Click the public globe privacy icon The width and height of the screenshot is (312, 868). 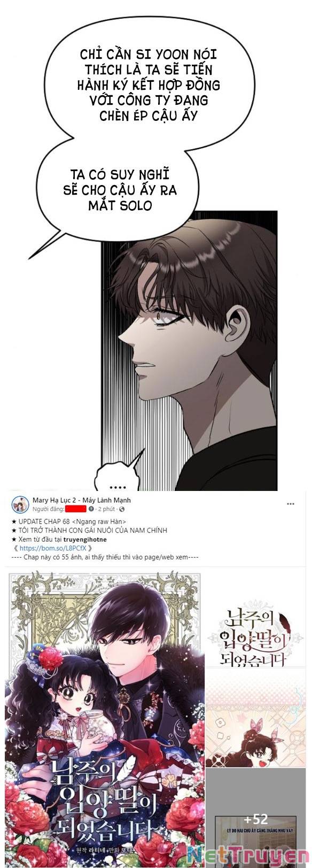click(122, 509)
